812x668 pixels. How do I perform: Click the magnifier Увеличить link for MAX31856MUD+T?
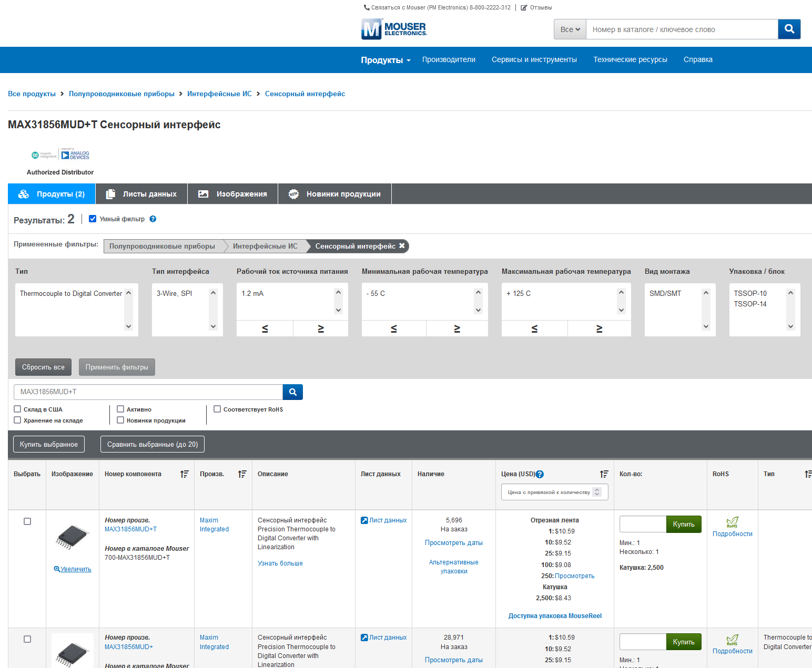click(x=73, y=569)
